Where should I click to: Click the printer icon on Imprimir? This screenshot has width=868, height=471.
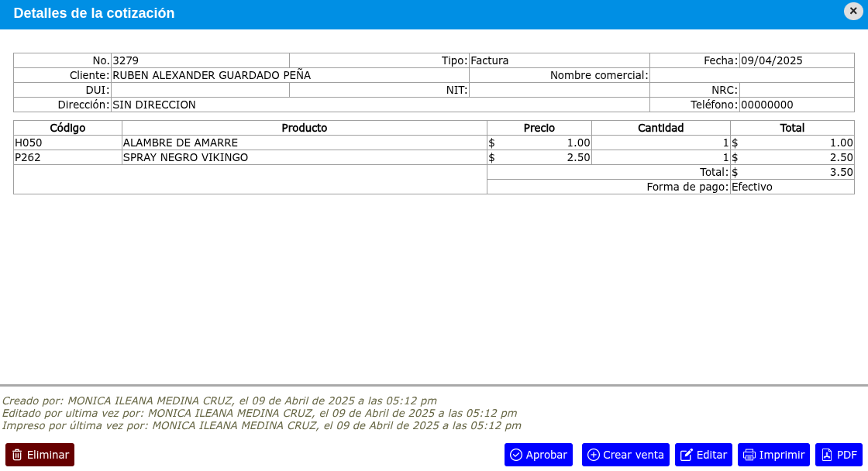[x=749, y=455]
